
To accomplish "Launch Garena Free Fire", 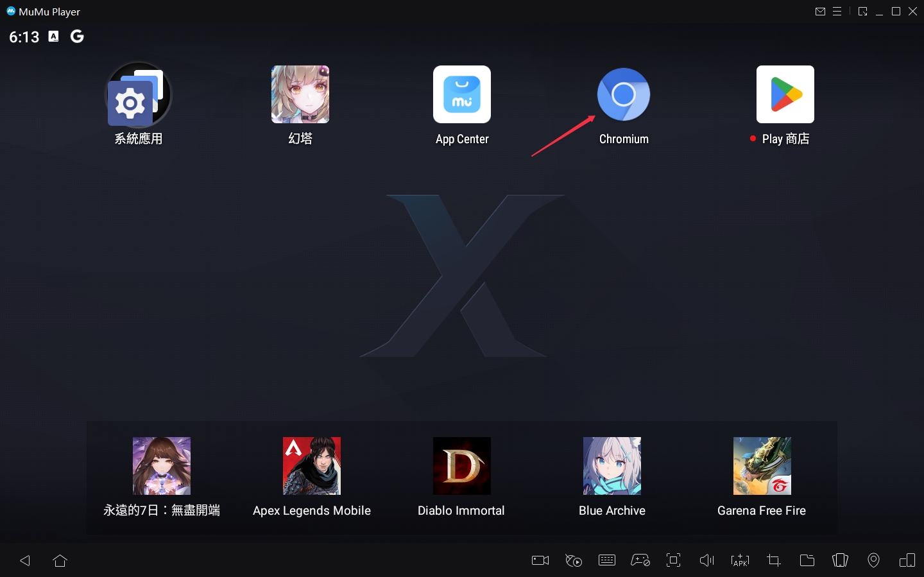I will pos(762,466).
